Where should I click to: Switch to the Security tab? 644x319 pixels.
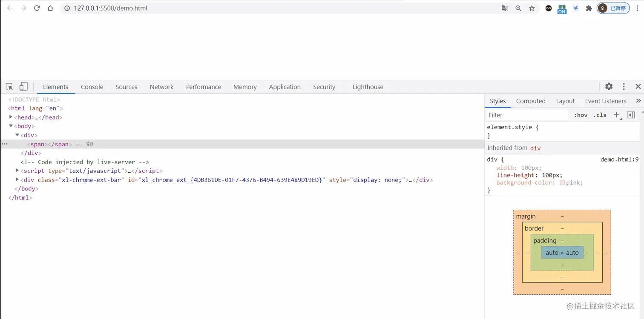pos(324,87)
